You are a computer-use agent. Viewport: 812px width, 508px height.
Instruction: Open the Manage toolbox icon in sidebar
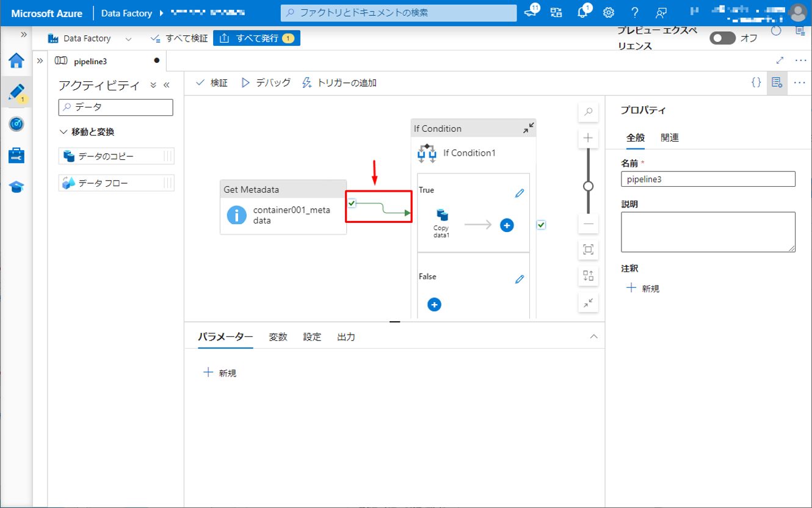(16, 155)
